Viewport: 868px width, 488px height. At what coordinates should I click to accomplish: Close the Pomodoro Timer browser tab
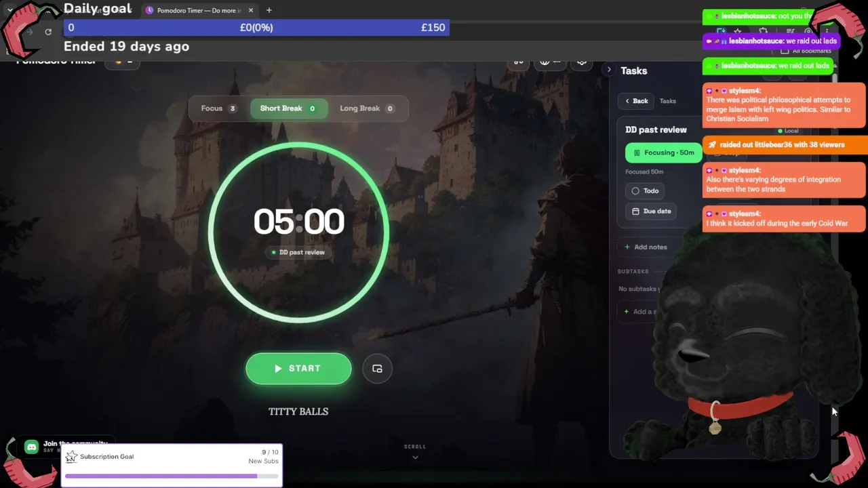pyautogui.click(x=251, y=10)
